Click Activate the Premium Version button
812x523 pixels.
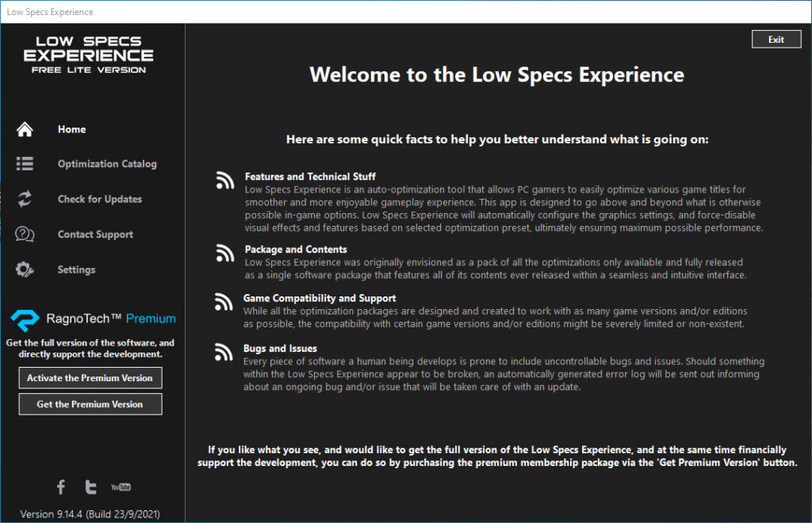[90, 378]
